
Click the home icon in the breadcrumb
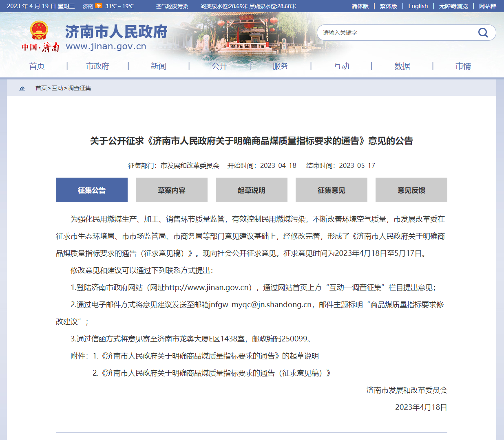(x=22, y=88)
